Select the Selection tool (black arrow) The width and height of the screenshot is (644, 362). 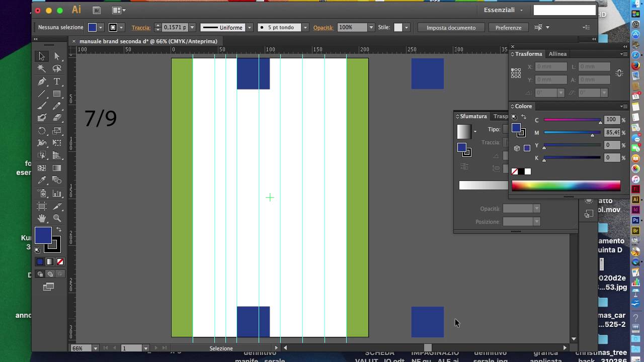point(42,56)
